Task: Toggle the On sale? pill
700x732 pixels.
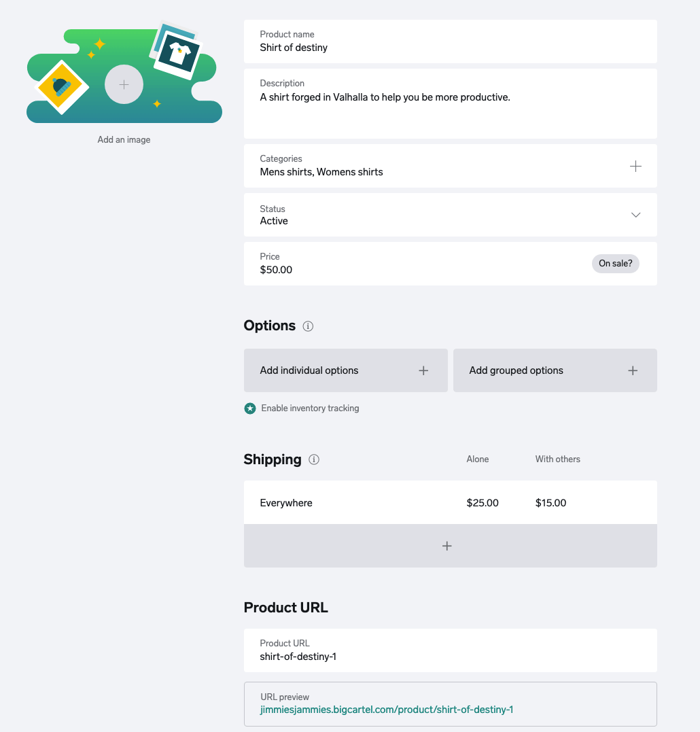Action: (616, 263)
